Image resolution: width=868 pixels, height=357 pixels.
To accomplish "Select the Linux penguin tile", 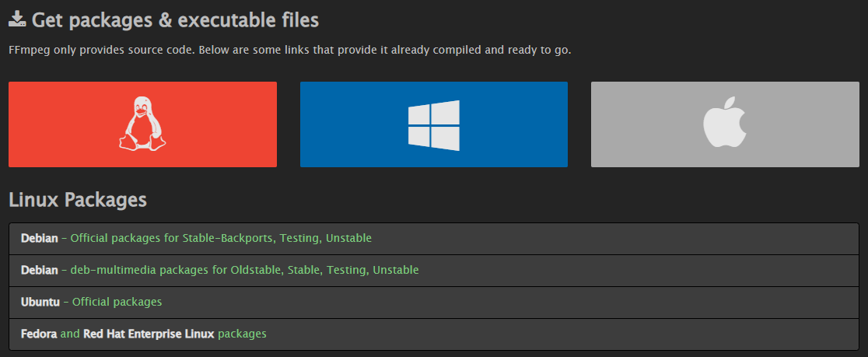I will [142, 124].
